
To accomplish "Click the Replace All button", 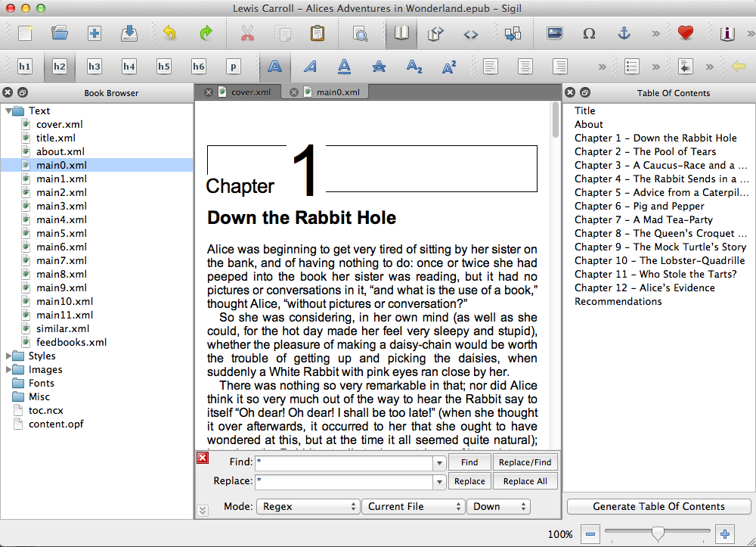I will [x=525, y=481].
